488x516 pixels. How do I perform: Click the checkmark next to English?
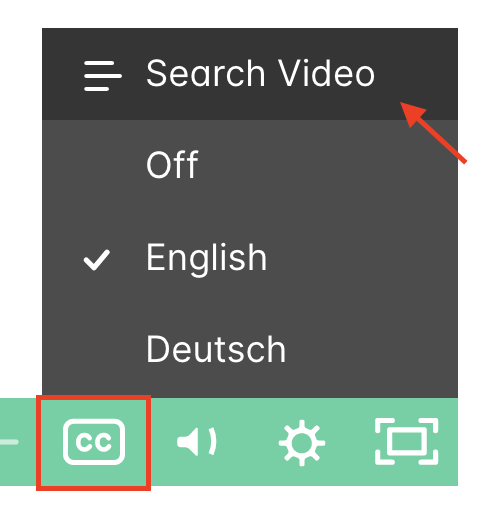96,260
